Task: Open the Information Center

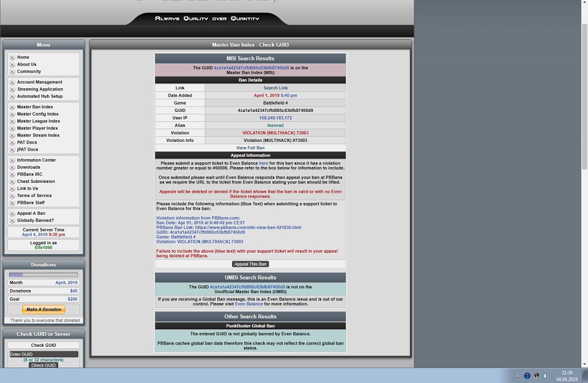Action: (36, 160)
